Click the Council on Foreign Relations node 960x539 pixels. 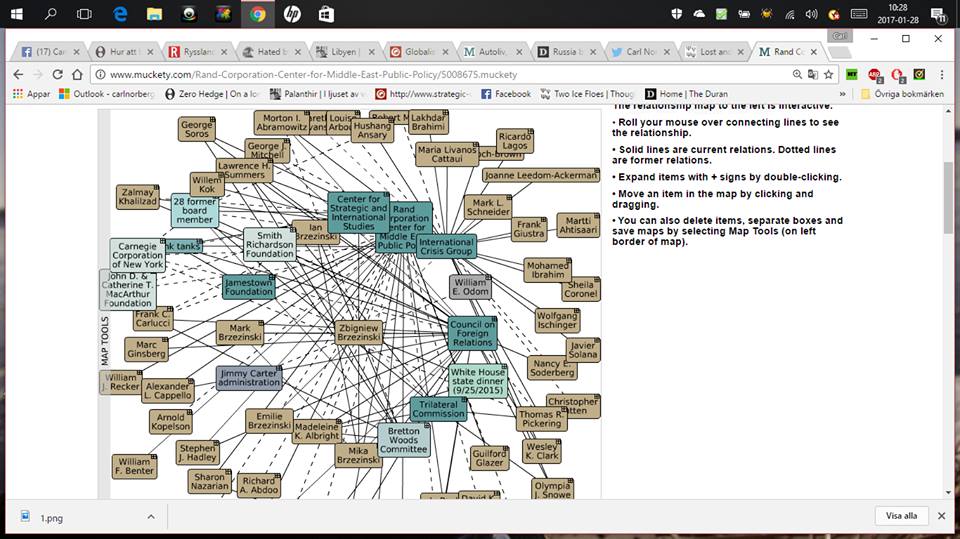(x=472, y=333)
